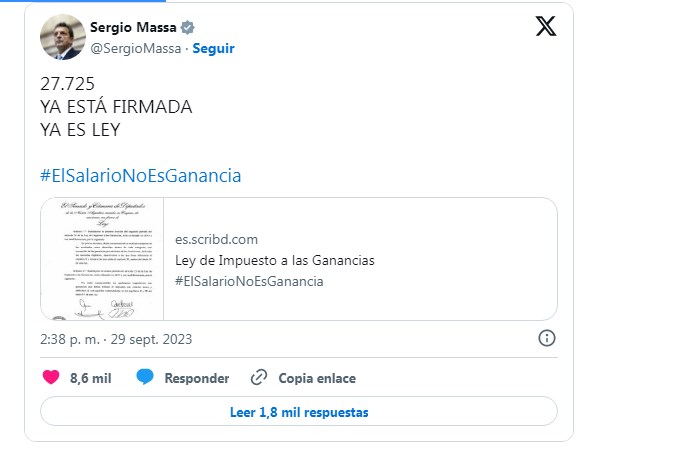The width and height of the screenshot is (690, 454).
Task: Click Leer 1,8 mil respuestas button
Action: click(x=299, y=411)
